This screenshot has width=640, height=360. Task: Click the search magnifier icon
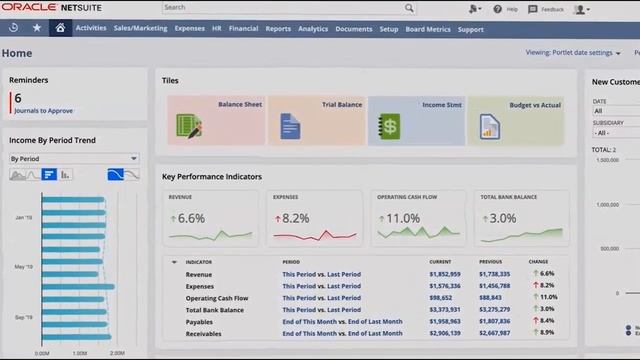(409, 8)
